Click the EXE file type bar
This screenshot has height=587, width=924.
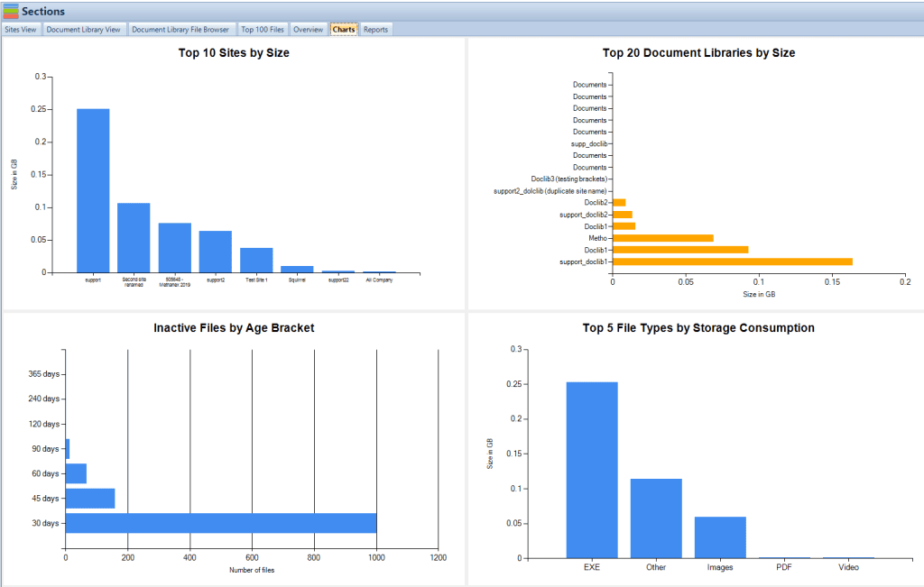tap(592, 470)
